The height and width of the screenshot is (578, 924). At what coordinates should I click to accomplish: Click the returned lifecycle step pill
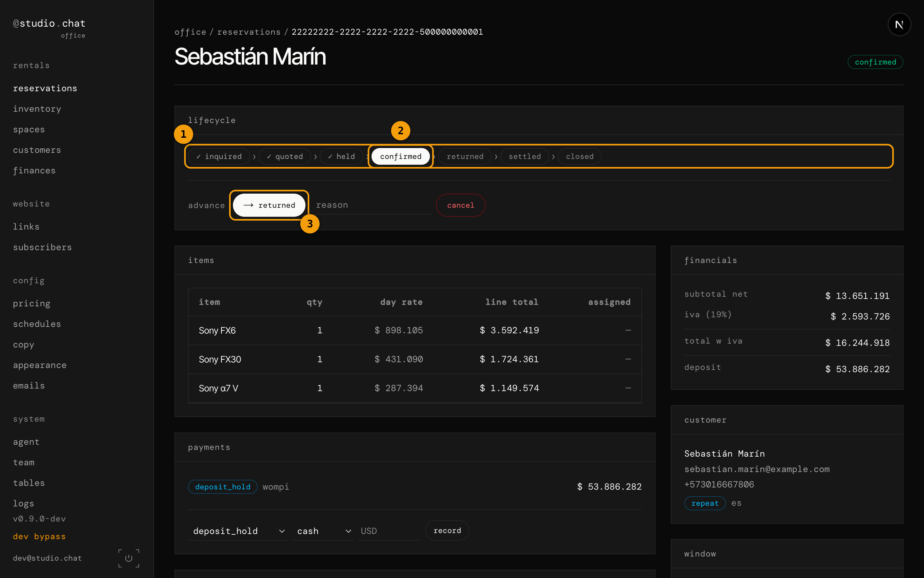(x=465, y=156)
